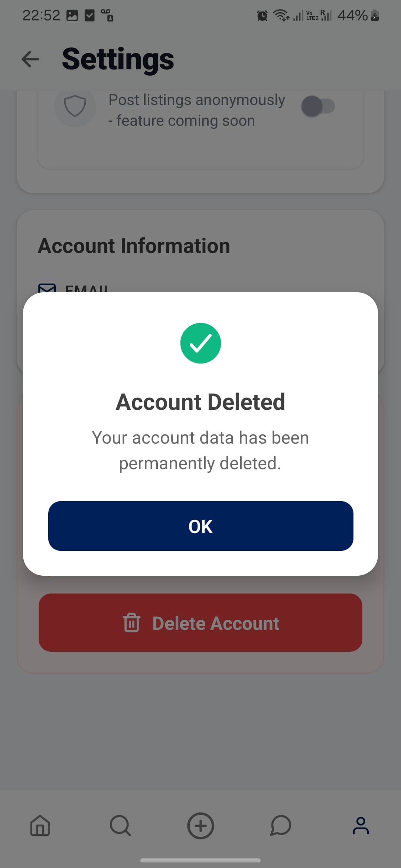This screenshot has width=401, height=868.
Task: Tap the shield icon for anonymous listings
Action: [x=75, y=106]
